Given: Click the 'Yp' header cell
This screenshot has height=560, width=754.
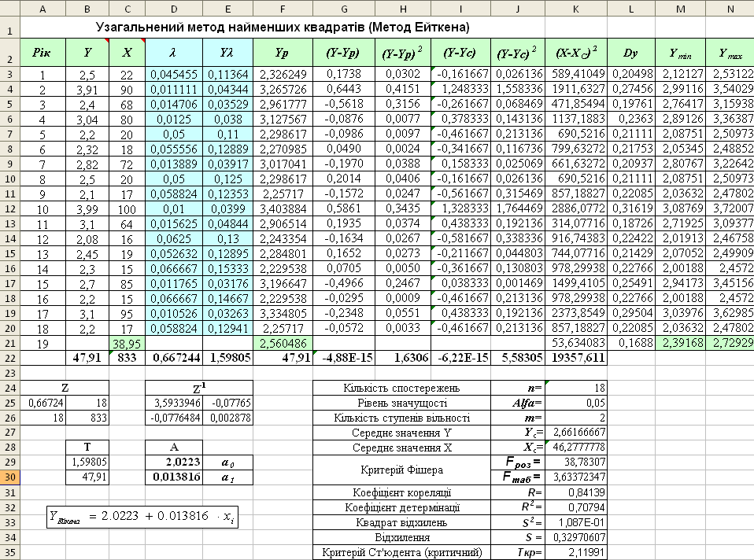Looking at the screenshot, I should [283, 53].
